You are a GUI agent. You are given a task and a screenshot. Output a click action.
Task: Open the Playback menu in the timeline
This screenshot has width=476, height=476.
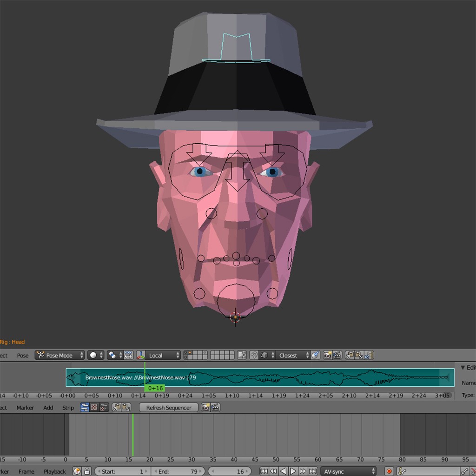(54, 471)
